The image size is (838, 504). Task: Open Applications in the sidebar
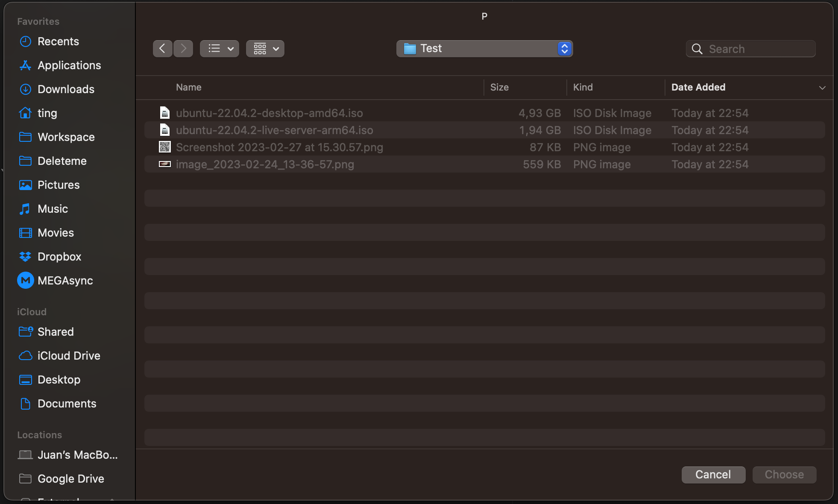tap(69, 65)
